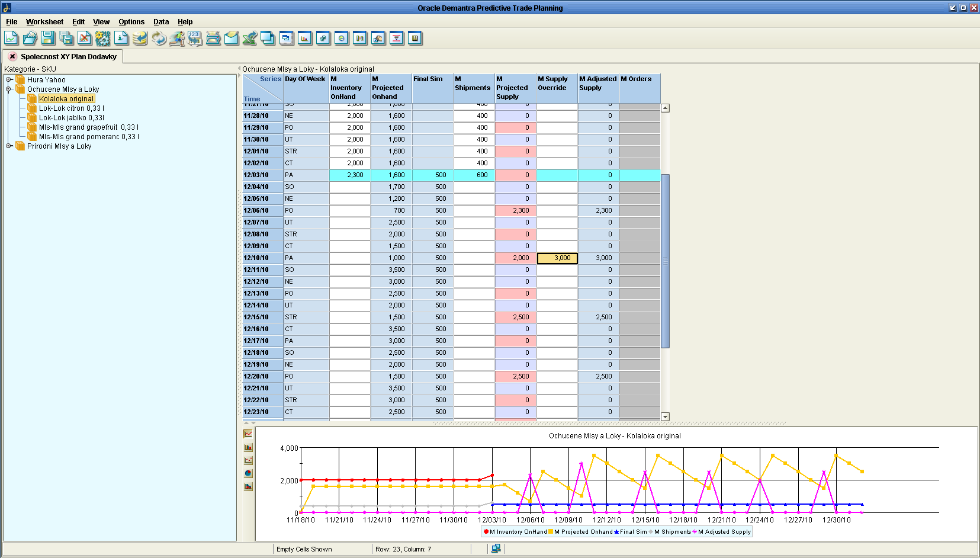Click the toolbar icon after bar-chart icon
Viewport: 980px width, 558px height.
click(323, 39)
